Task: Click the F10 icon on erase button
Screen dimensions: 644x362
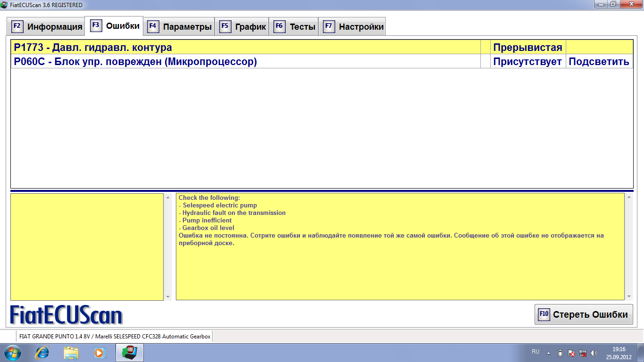Action: point(544,314)
